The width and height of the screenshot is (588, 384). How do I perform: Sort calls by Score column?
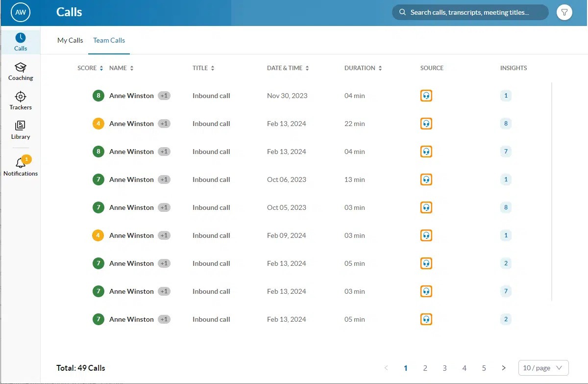click(90, 68)
